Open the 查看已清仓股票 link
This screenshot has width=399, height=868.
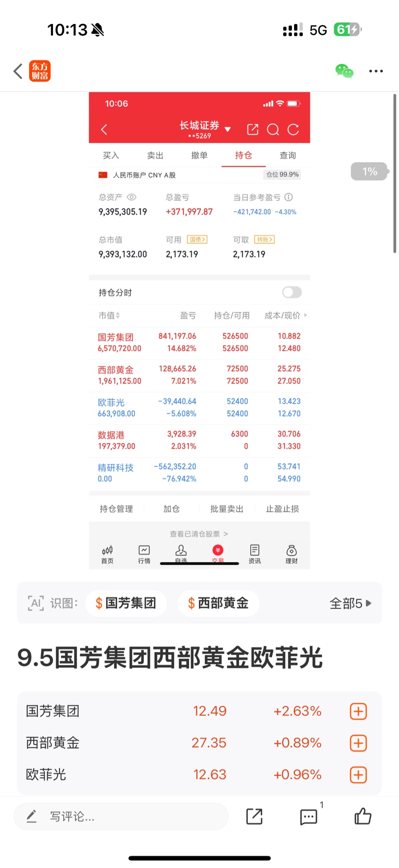coord(199,534)
